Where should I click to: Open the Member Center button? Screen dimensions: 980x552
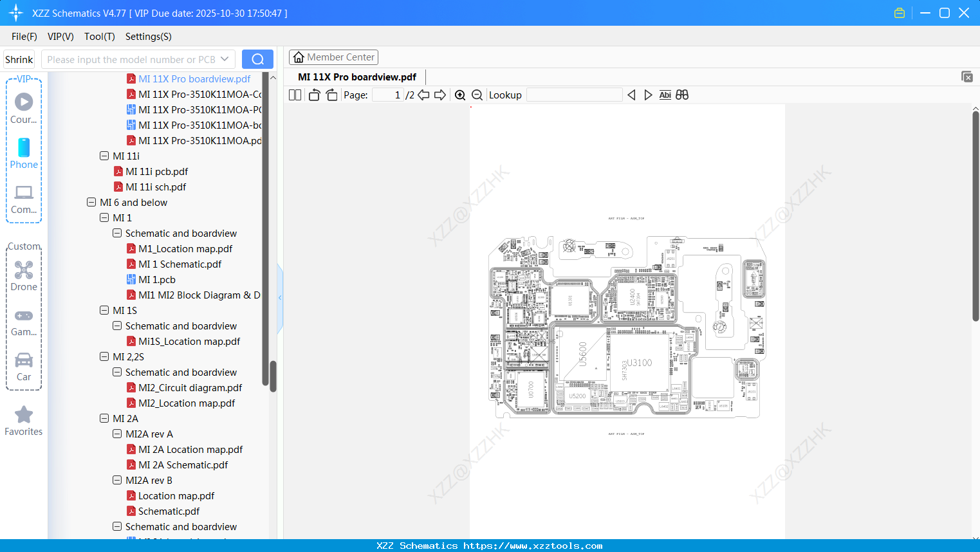[x=333, y=57]
